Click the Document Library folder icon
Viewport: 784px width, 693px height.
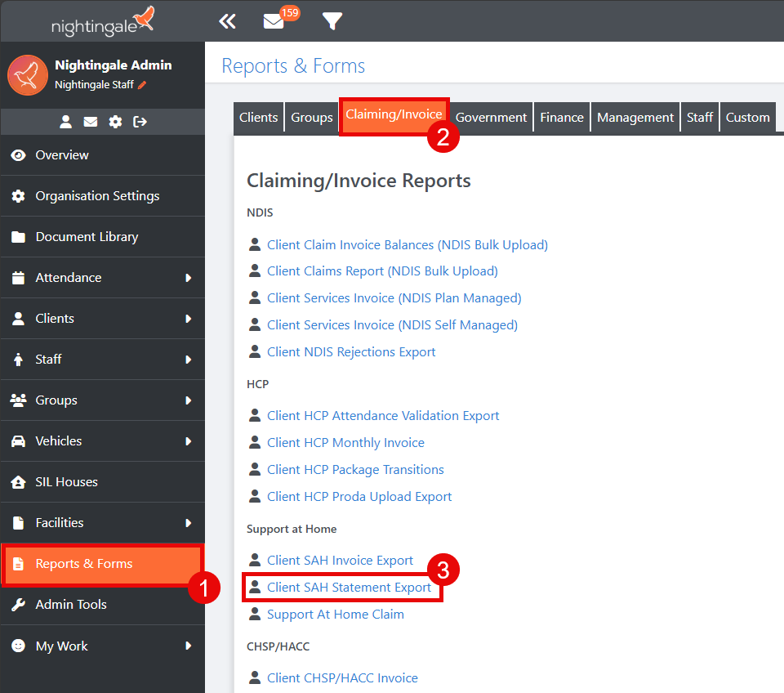tap(18, 237)
